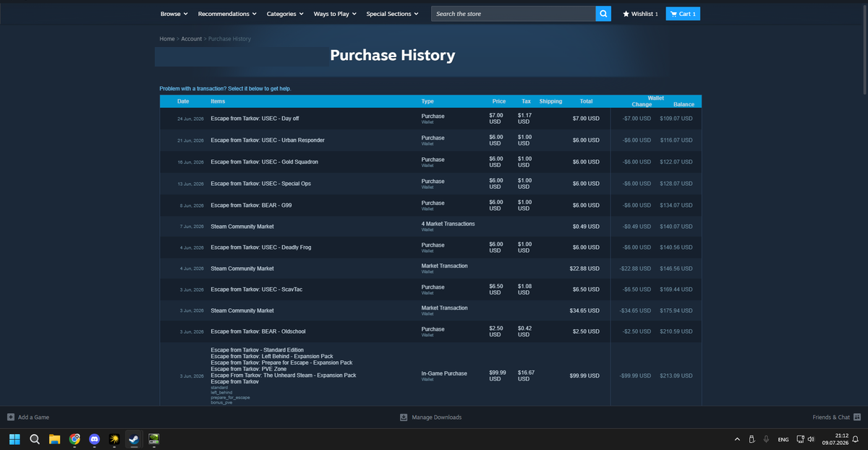
Task: Click the $34.65 USD total cell
Action: [584, 310]
